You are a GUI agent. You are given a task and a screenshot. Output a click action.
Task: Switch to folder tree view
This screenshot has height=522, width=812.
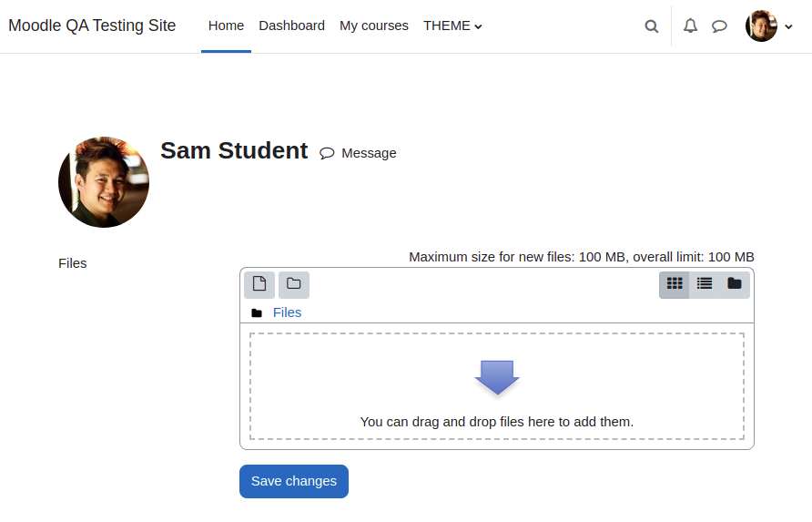coord(735,284)
